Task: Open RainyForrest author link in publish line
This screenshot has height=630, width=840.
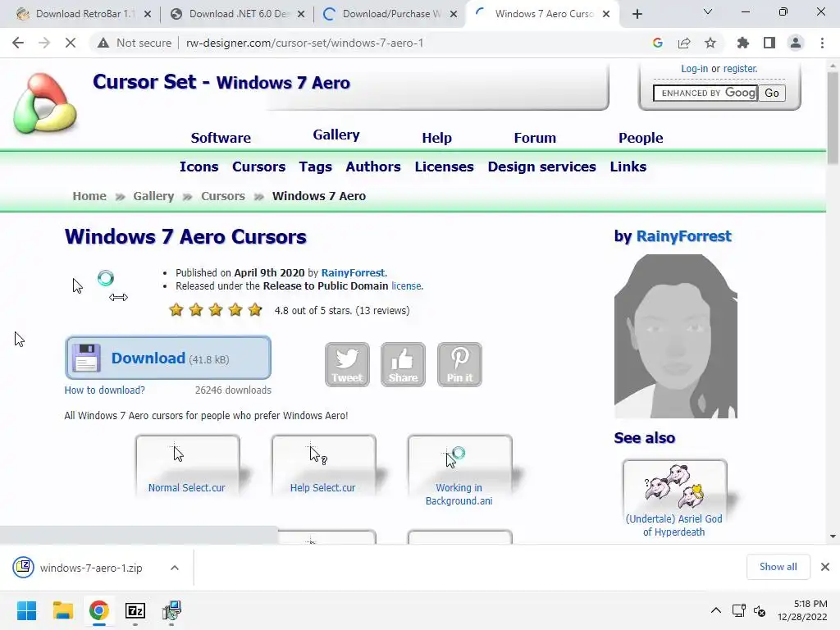Action: pos(353,272)
